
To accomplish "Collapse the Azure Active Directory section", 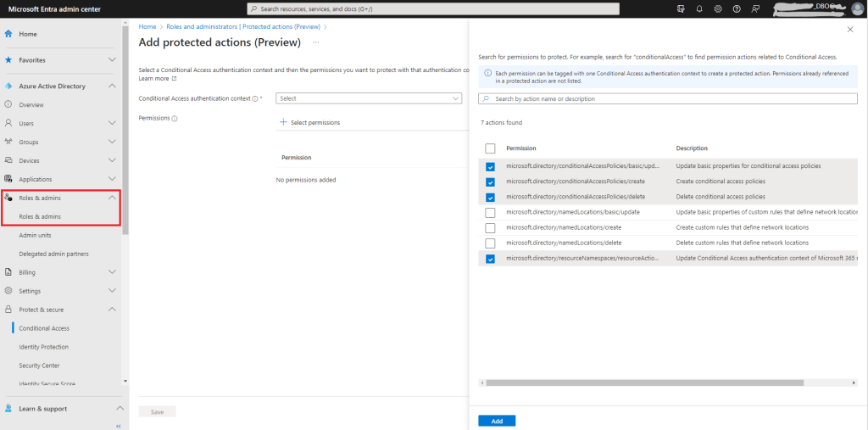I will 112,87.
